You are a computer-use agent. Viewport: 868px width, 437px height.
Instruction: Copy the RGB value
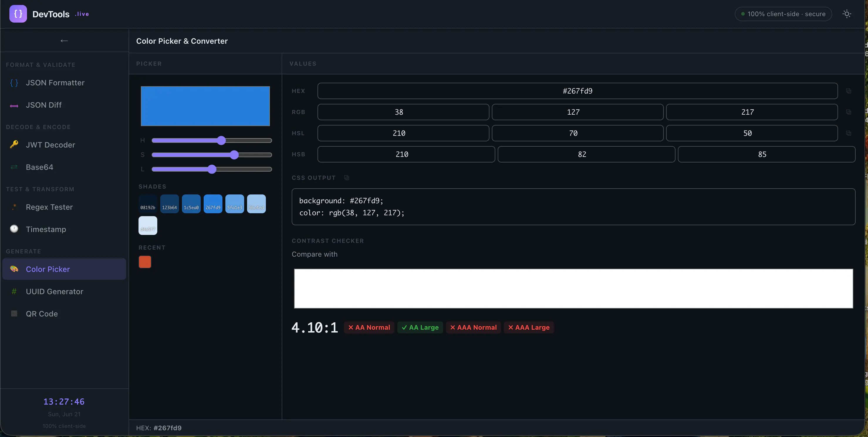point(848,112)
